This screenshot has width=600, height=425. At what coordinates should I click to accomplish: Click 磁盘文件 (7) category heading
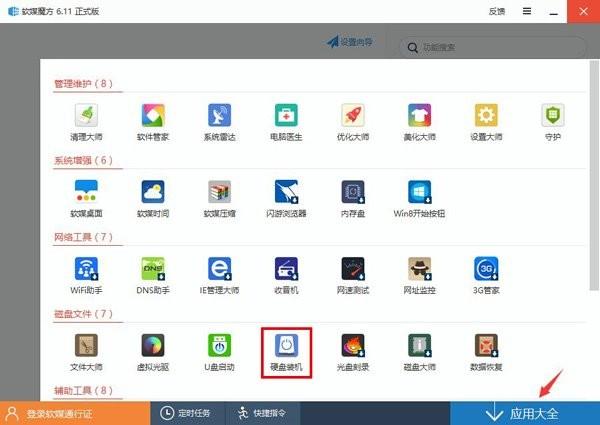click(83, 314)
